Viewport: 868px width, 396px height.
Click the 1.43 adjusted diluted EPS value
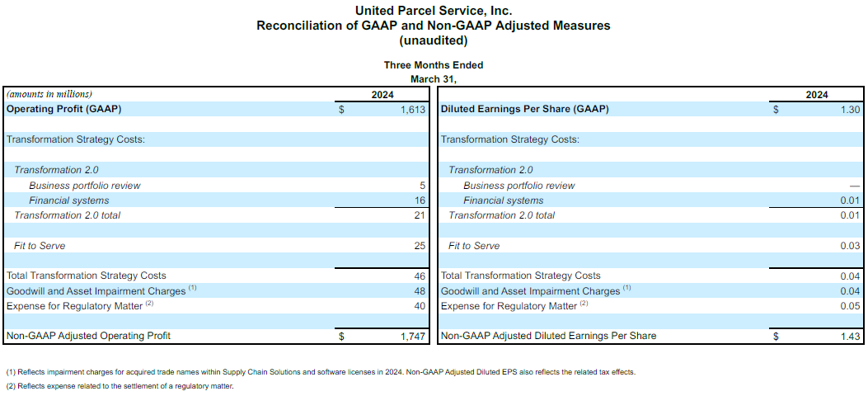[851, 336]
